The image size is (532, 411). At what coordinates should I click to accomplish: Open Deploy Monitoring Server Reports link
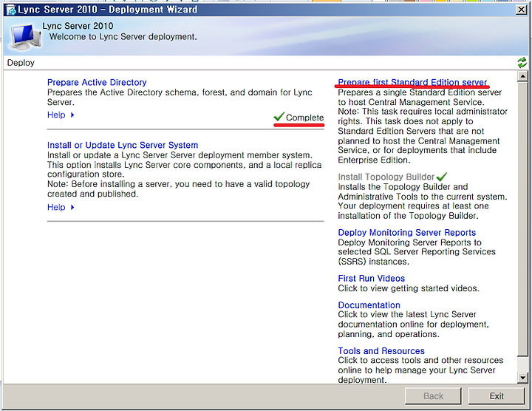407,233
